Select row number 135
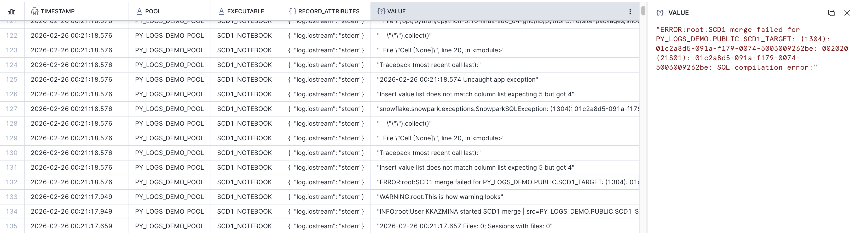Image resolution: width=868 pixels, height=233 pixels. click(12, 226)
